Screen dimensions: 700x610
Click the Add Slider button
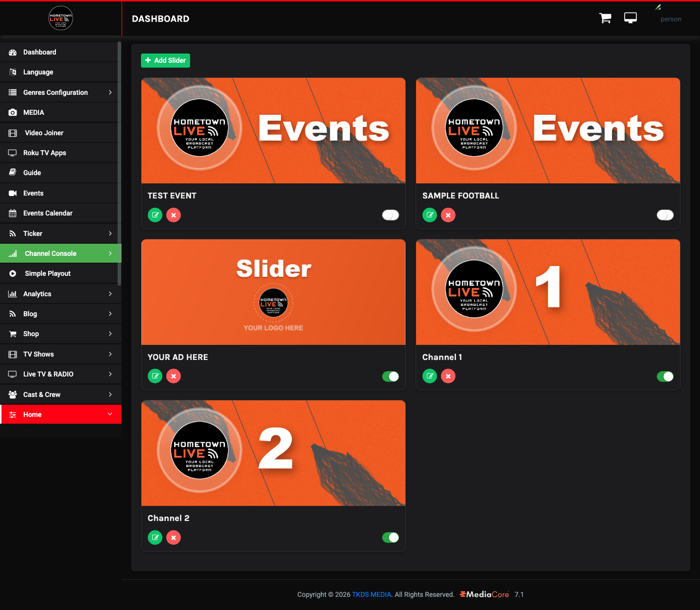point(165,60)
